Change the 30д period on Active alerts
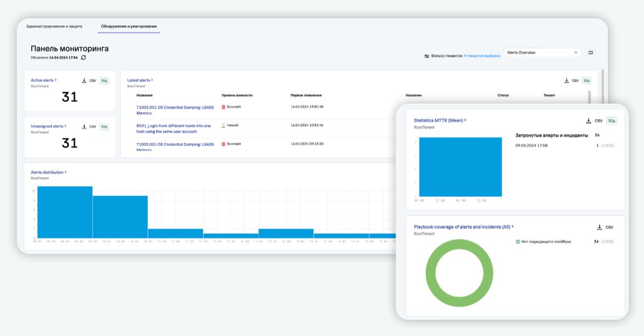 point(105,80)
